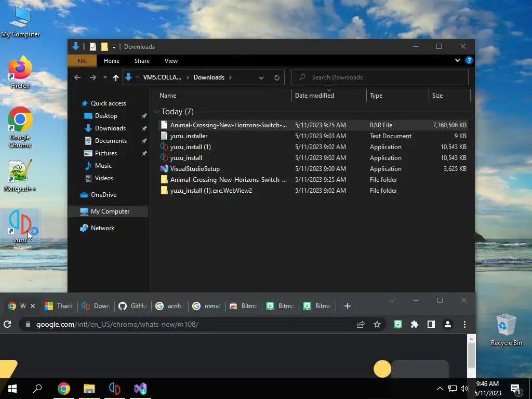532x399 pixels.
Task: Click the Properties quick access toolbar icon
Action: (92, 46)
